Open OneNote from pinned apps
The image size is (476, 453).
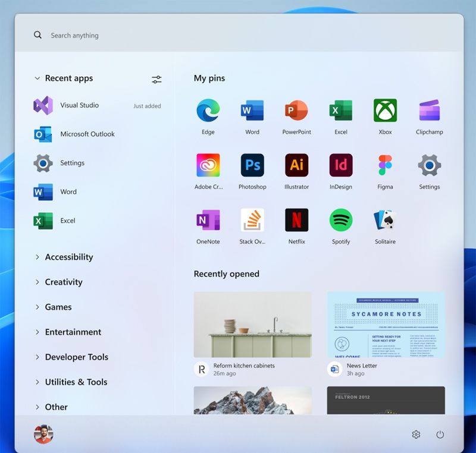click(x=208, y=220)
